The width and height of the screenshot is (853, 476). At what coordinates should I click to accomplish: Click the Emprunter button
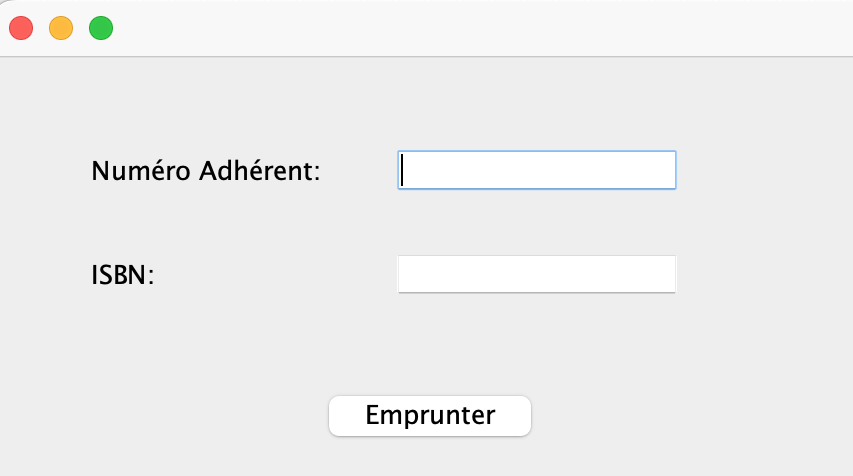[430, 415]
